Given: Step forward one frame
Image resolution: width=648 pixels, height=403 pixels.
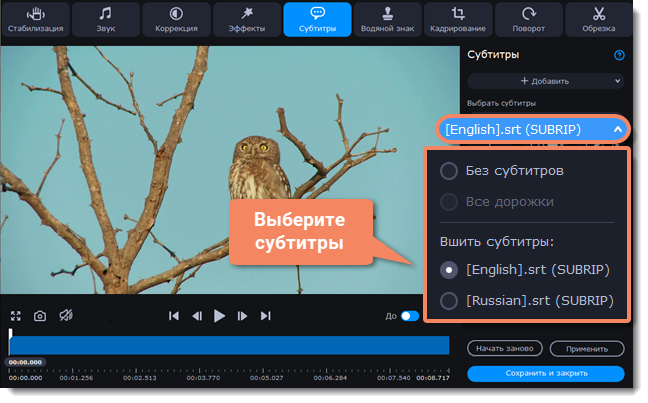Looking at the screenshot, I should [242, 316].
